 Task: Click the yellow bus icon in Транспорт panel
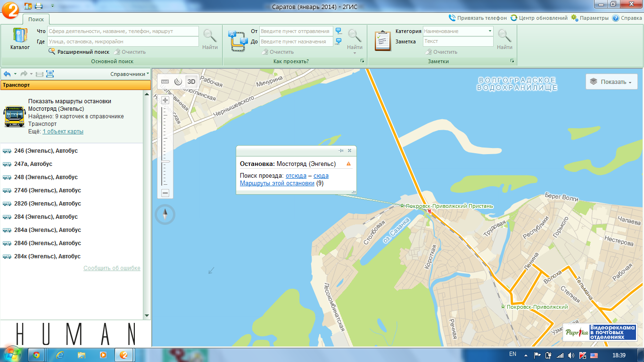[14, 116]
